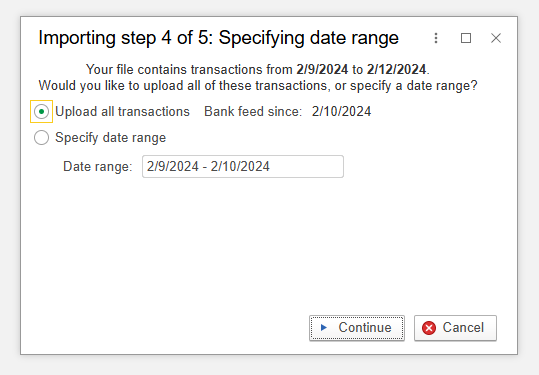
Task: Click the Cancel button
Action: (455, 328)
